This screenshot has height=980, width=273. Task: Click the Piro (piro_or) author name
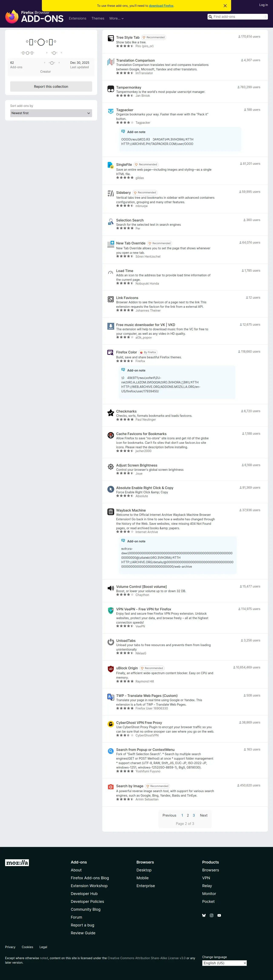(x=144, y=46)
